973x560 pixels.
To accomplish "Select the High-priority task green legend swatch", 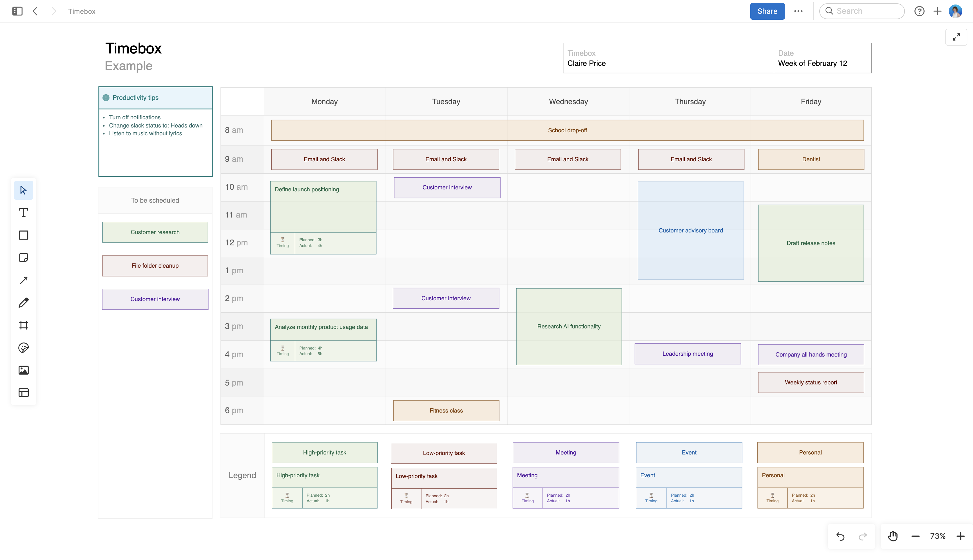I will [324, 452].
